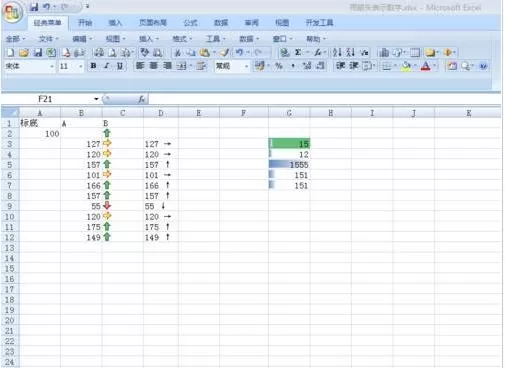Toggle Center alignment

click(153, 66)
